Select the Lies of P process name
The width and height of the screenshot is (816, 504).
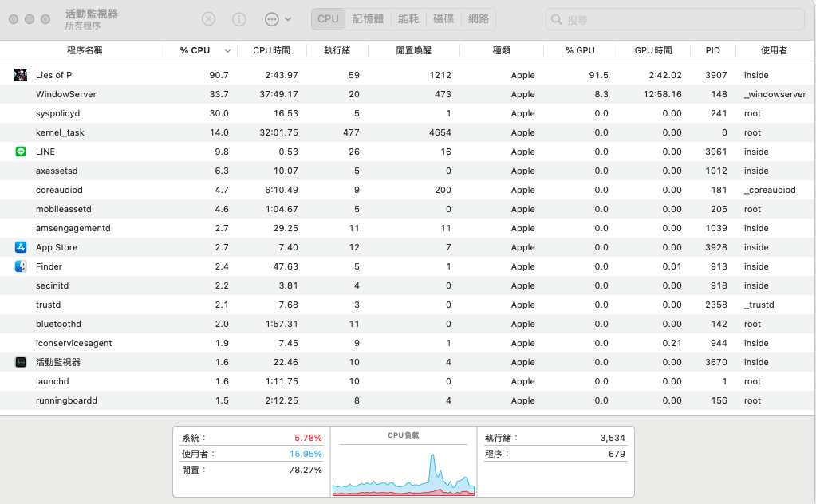(53, 75)
